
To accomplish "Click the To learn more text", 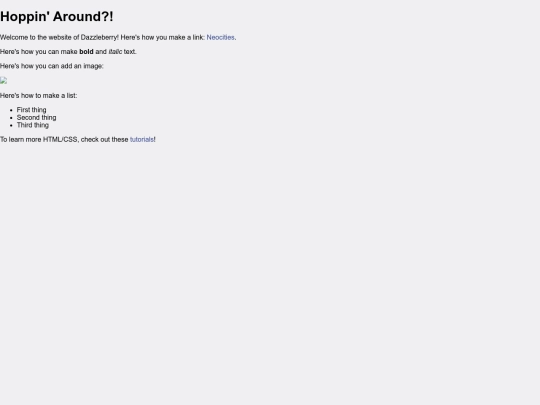I will (x=21, y=139).
